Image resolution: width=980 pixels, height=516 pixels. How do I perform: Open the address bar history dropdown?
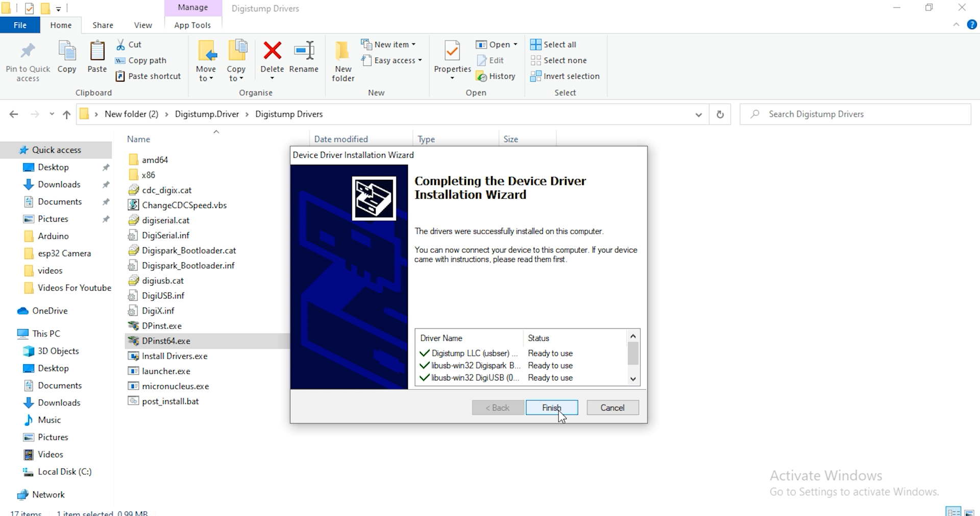tap(698, 114)
